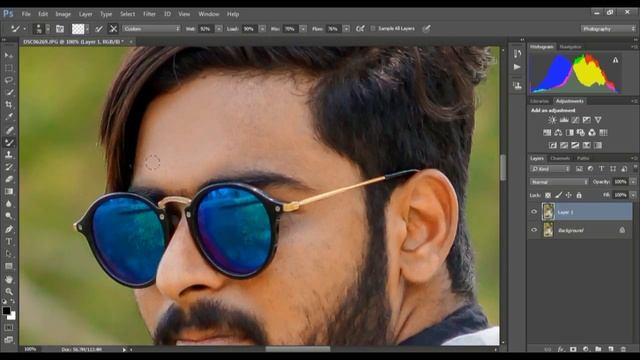This screenshot has height=360, width=640.
Task: Toggle lock transparent pixels
Action: [x=548, y=196]
